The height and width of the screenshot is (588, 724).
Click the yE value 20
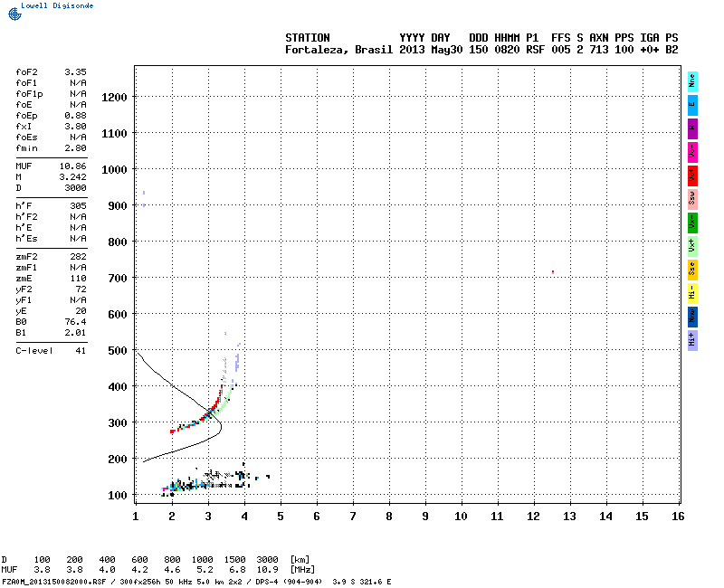click(81, 311)
